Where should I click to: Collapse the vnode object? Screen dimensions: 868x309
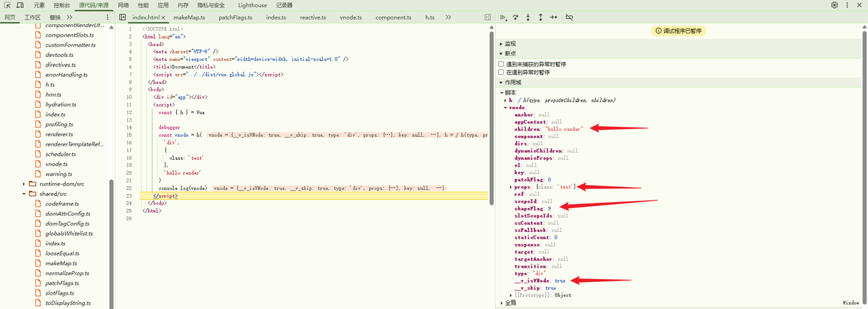(505, 107)
